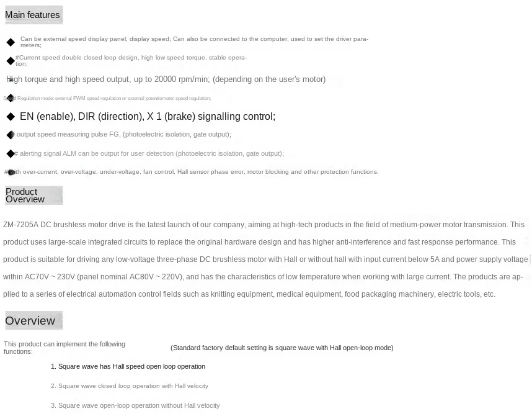Click the bullet beside High torque and high speed line
This screenshot has width=532, height=419.
[x=11, y=80]
